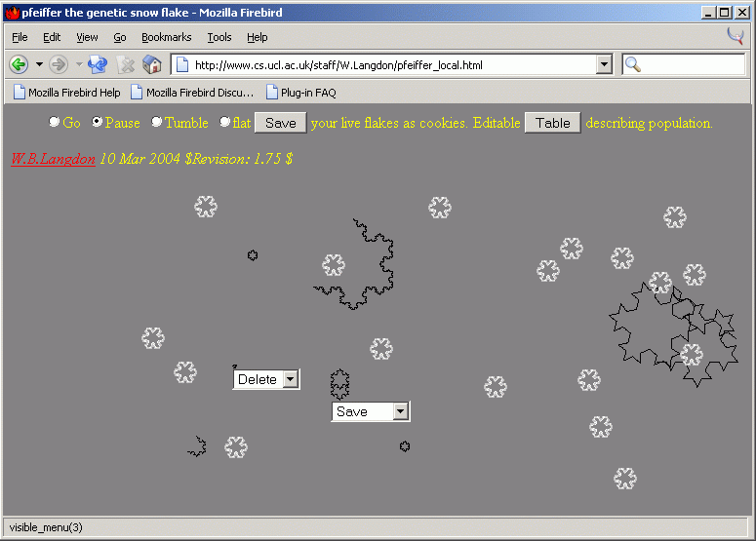The height and width of the screenshot is (541, 756).
Task: Click the browser Back arrow button
Action: 19,64
